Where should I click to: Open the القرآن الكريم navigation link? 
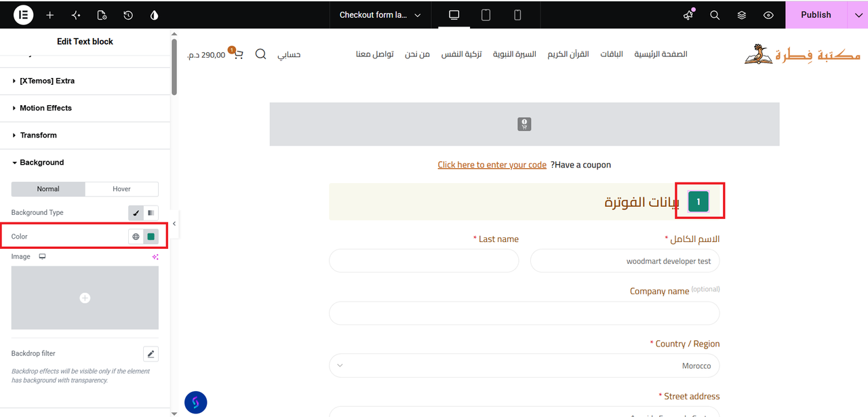568,54
